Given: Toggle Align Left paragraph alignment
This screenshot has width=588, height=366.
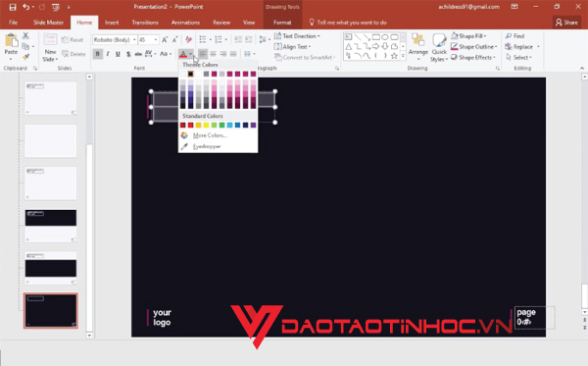Looking at the screenshot, I should point(203,54).
